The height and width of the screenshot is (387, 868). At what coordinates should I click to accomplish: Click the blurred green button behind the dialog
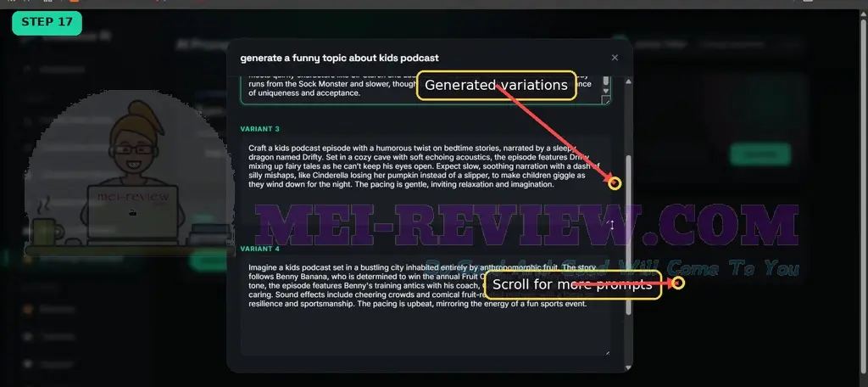click(x=760, y=154)
